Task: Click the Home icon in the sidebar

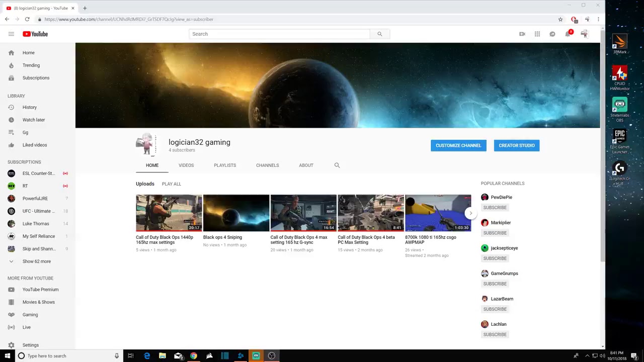Action: click(x=11, y=53)
